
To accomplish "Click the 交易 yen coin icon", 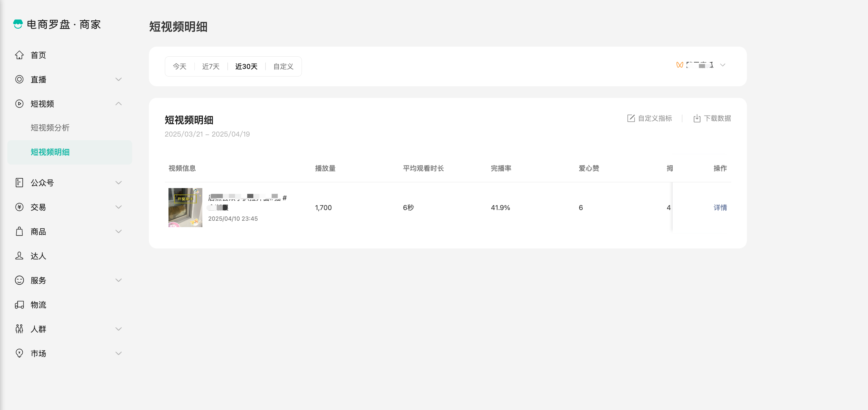I will (19, 207).
